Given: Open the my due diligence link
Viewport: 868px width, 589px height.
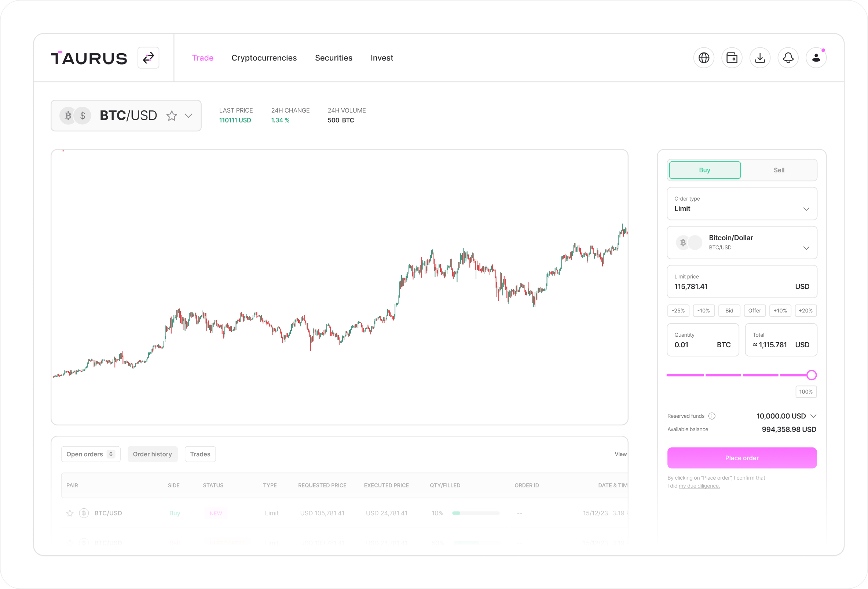Looking at the screenshot, I should click(699, 486).
